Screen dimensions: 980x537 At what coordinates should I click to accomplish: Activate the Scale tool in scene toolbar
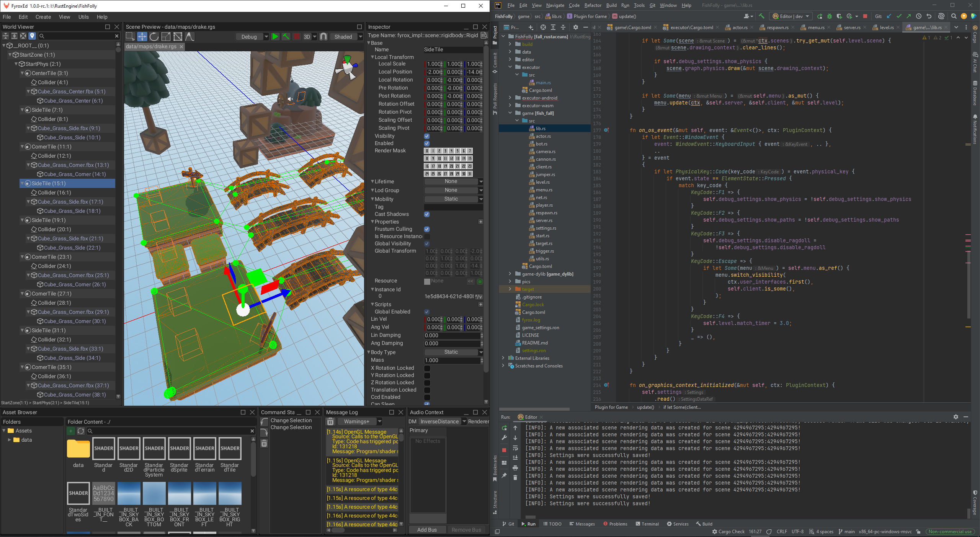pos(166,37)
